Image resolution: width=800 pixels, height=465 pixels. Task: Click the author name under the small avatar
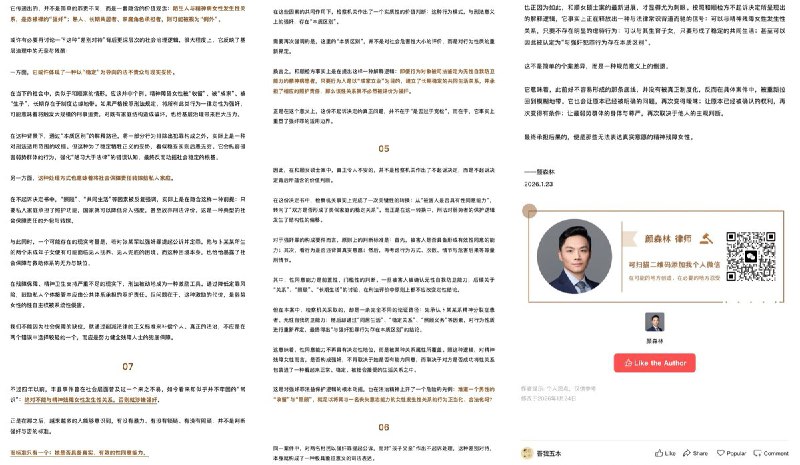655,341
